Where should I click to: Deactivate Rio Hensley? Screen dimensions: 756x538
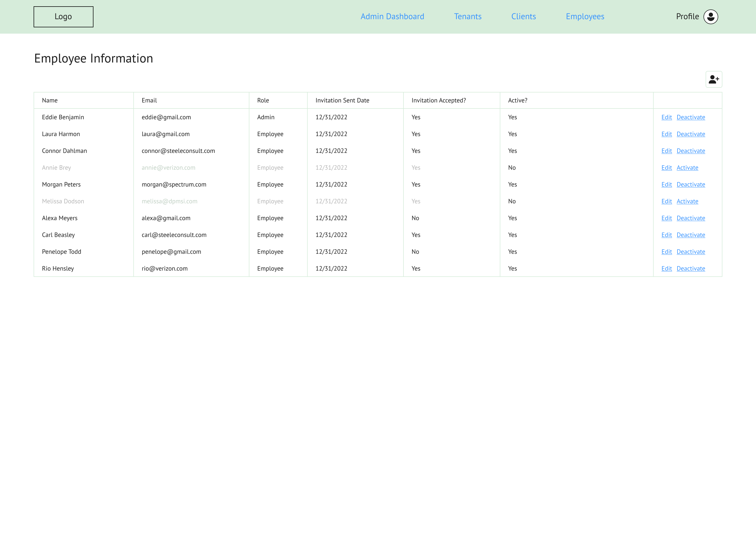pyautogui.click(x=690, y=269)
